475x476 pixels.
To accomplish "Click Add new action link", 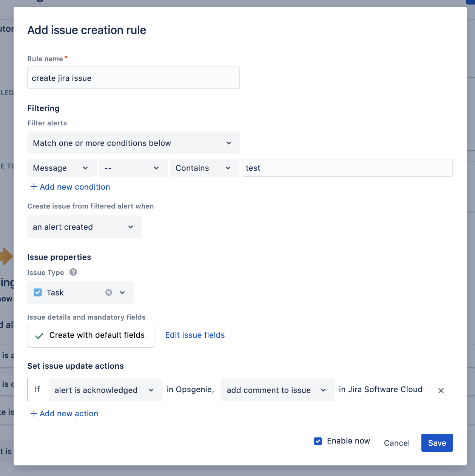I will pyautogui.click(x=64, y=413).
